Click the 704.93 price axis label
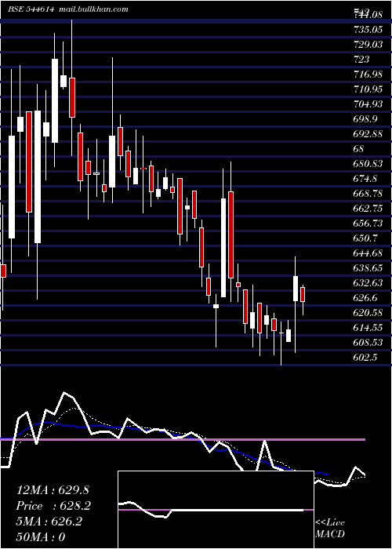 pyautogui.click(x=368, y=104)
